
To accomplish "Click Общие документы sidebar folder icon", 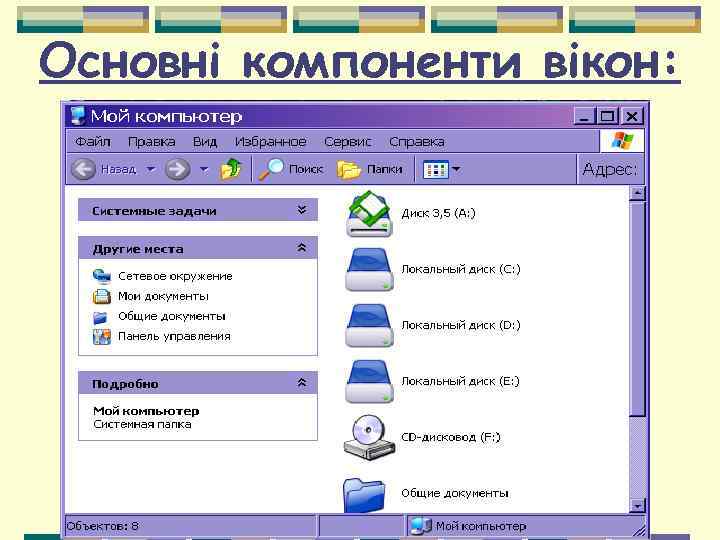I will click(x=101, y=317).
